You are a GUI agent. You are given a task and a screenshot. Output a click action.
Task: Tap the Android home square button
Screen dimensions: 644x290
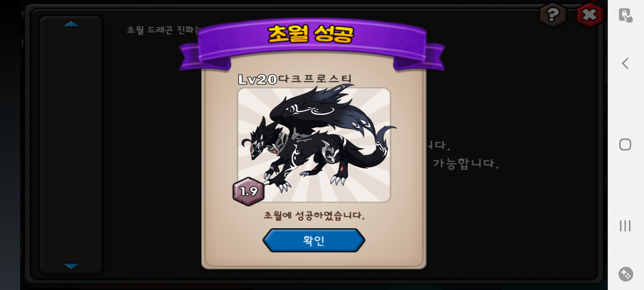[625, 145]
